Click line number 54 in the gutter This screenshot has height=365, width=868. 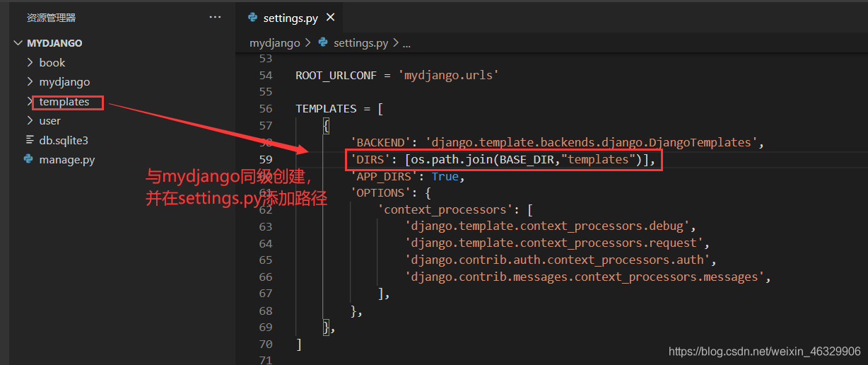pyautogui.click(x=266, y=75)
